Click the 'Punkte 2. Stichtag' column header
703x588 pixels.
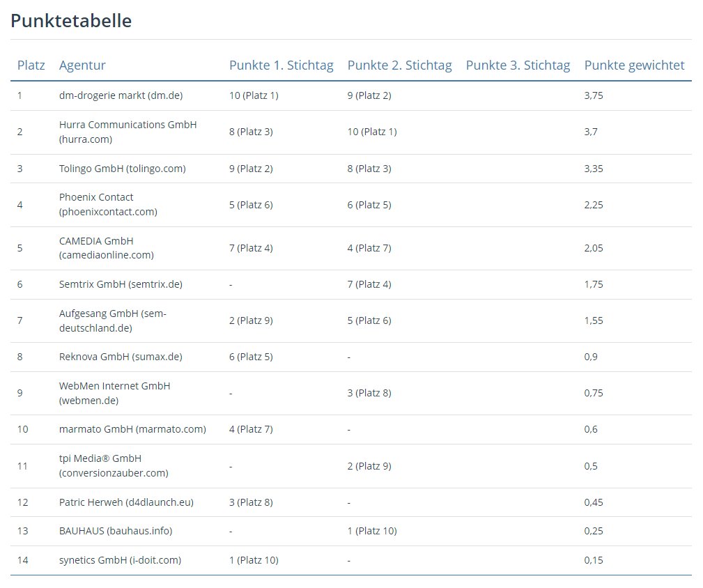coord(399,65)
